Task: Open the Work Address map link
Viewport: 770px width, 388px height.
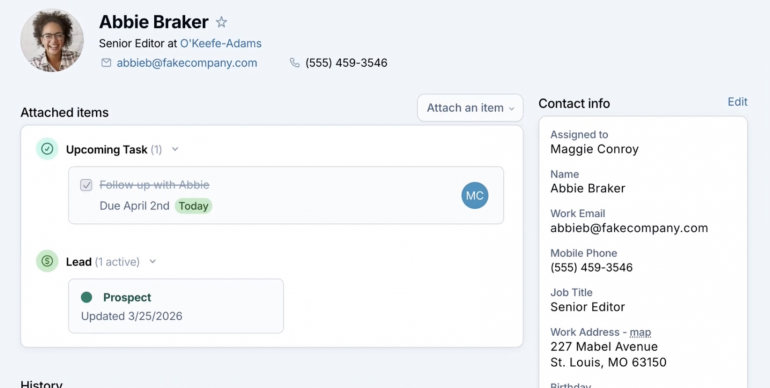Action: tap(640, 333)
